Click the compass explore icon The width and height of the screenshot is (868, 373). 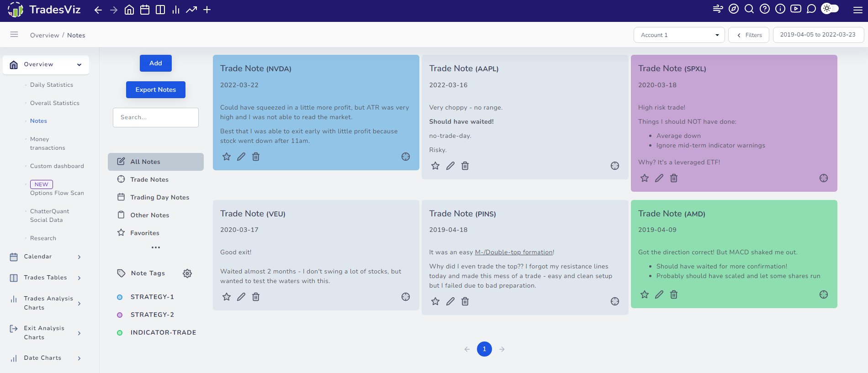[734, 9]
